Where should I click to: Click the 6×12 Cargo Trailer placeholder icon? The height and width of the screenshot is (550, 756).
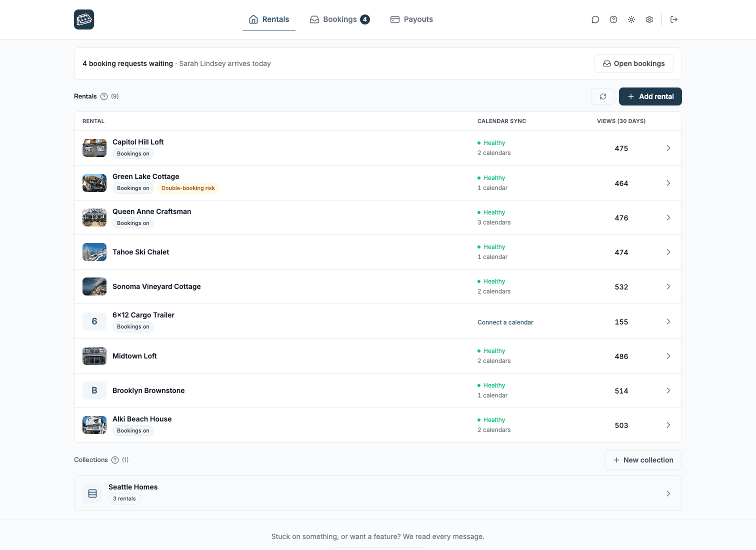click(x=94, y=321)
